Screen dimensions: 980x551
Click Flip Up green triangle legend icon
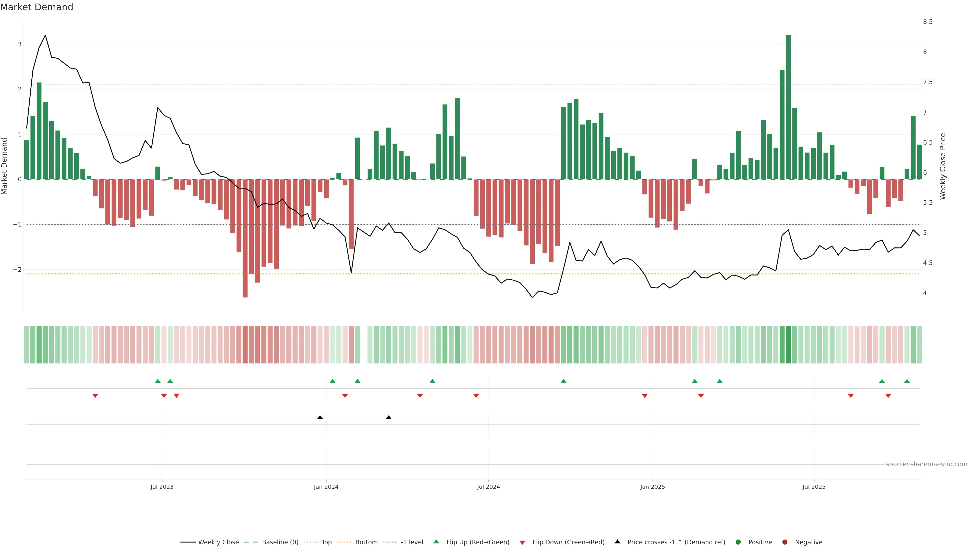pos(436,542)
